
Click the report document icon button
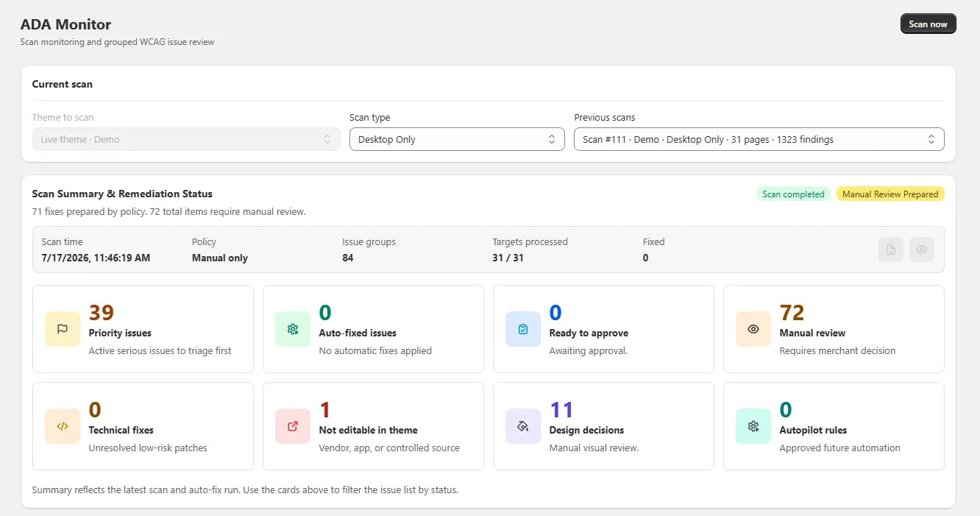(x=891, y=250)
